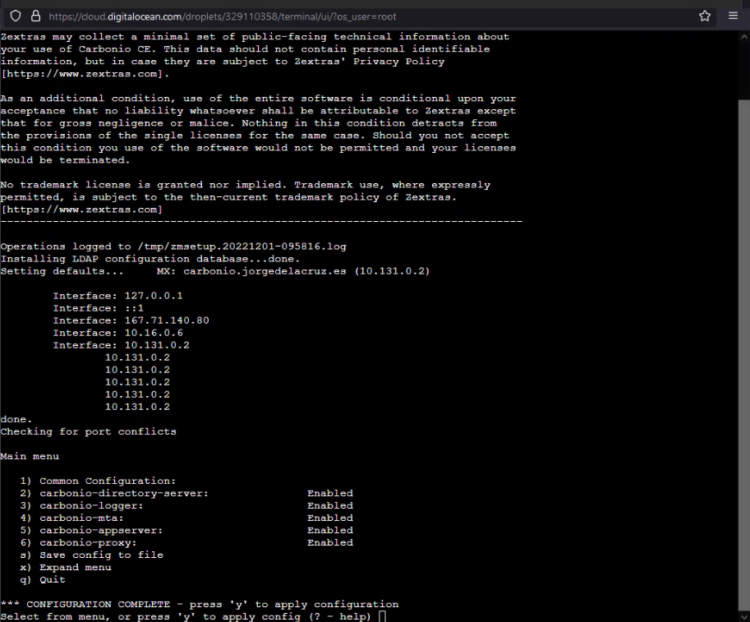This screenshot has width=750, height=622.
Task: Click menu line 'carbonio-proxy:'
Action: pyautogui.click(x=88, y=543)
